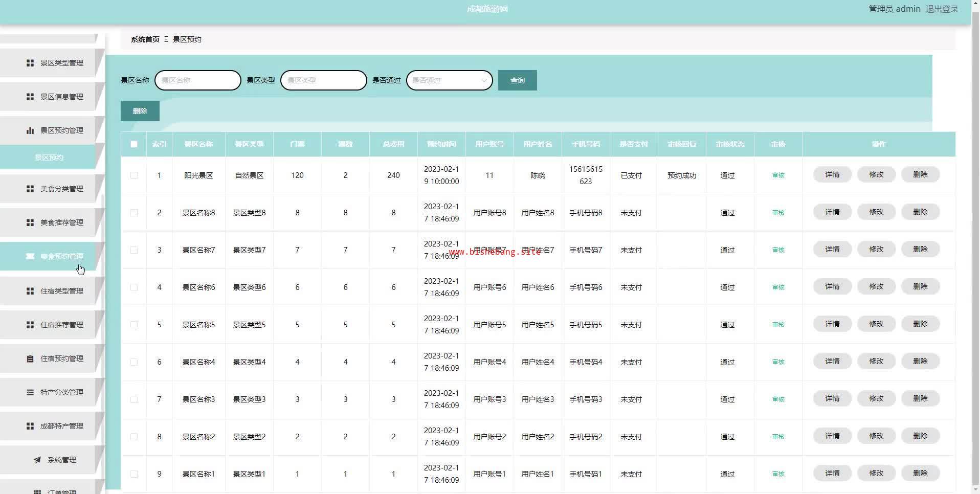This screenshot has height=494, width=980.
Task: Click the paper plane icon beside 系统管理
Action: click(x=37, y=460)
